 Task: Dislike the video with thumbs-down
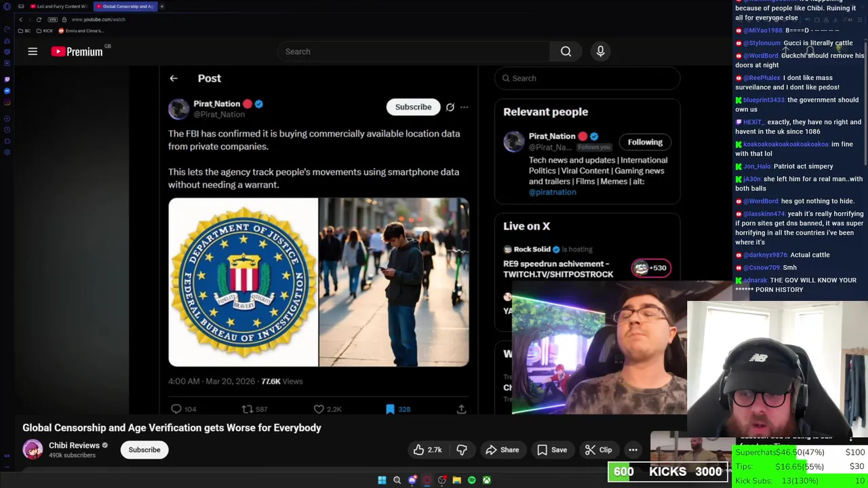coord(461,450)
